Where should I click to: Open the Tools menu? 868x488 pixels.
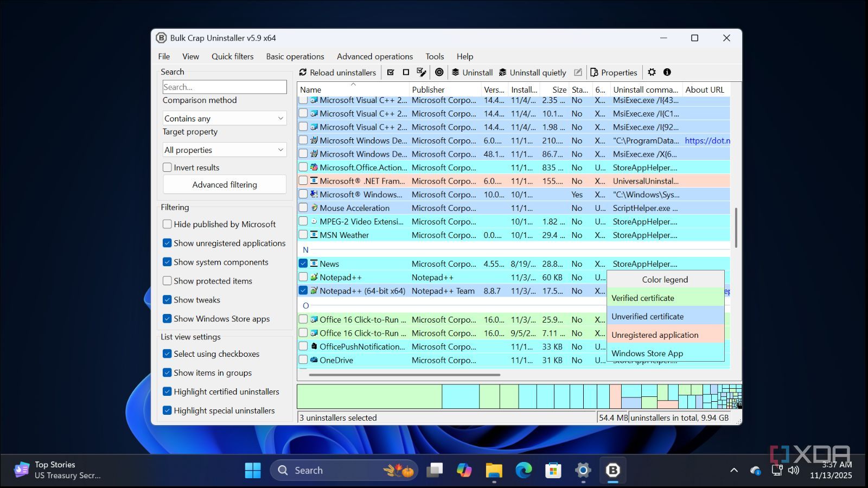435,56
